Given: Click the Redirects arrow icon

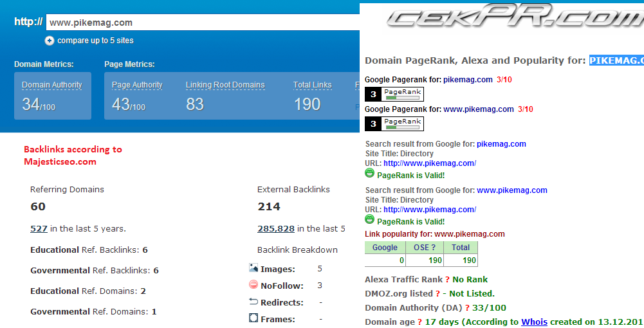Looking at the screenshot, I should (x=253, y=302).
